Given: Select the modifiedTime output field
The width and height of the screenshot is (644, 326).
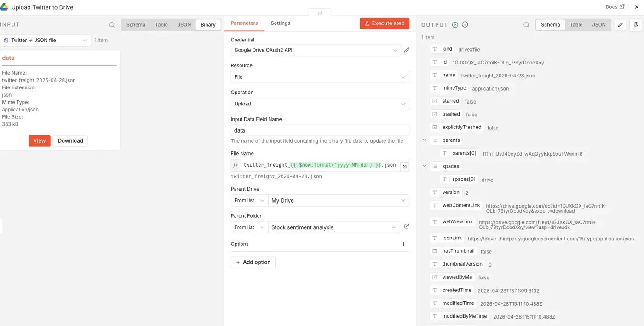Looking at the screenshot, I should click(x=453, y=303).
